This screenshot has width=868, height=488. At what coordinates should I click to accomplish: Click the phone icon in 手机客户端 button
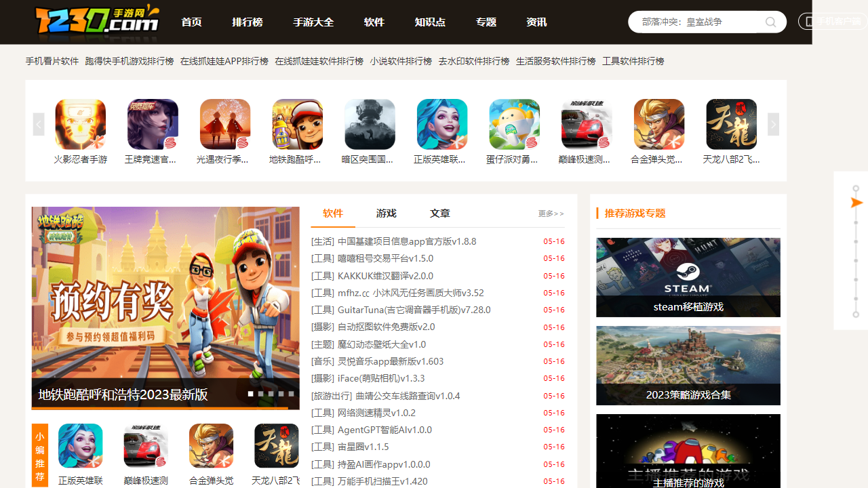pos(810,22)
